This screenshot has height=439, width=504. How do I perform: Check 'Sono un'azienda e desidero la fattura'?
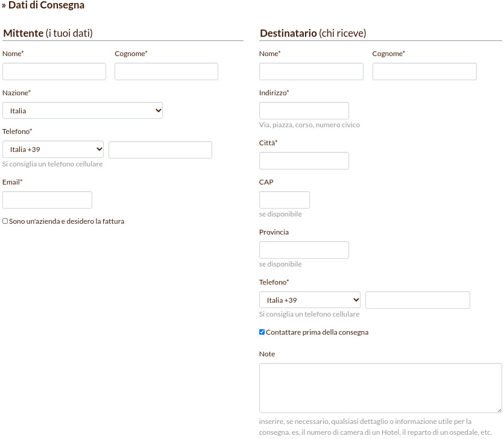tap(5, 221)
